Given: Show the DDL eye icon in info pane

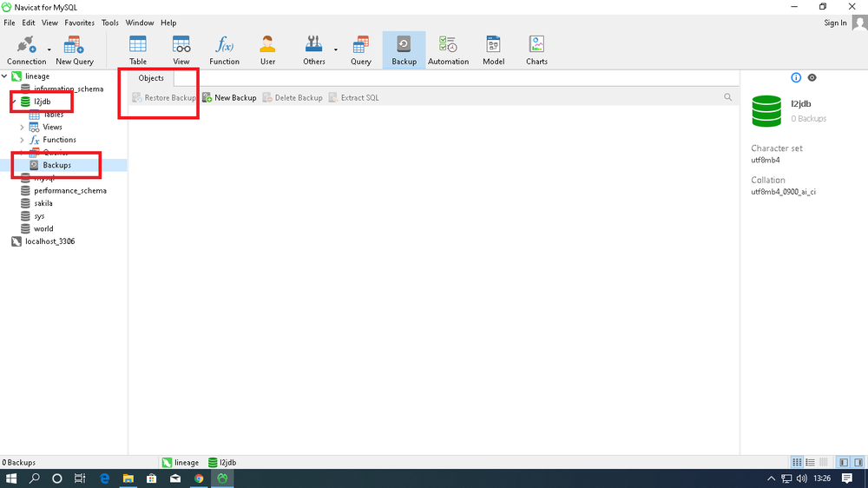Looking at the screenshot, I should [x=812, y=78].
